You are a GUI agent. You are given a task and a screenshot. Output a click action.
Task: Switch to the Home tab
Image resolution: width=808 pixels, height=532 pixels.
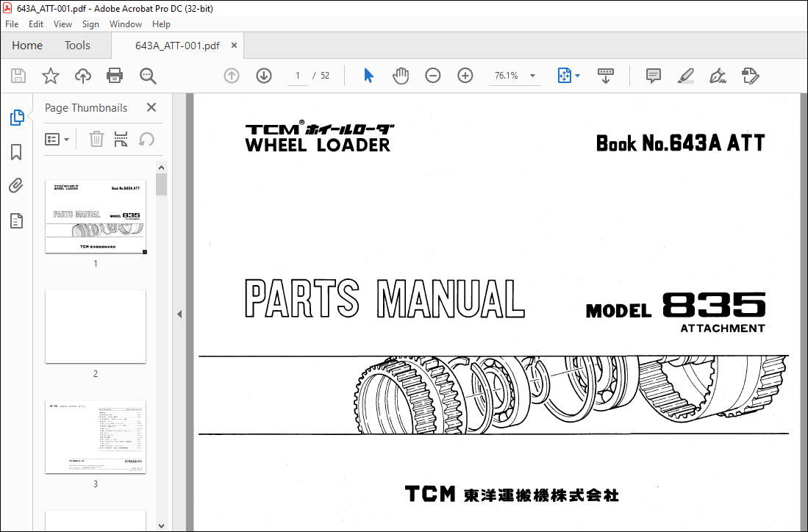click(27, 46)
